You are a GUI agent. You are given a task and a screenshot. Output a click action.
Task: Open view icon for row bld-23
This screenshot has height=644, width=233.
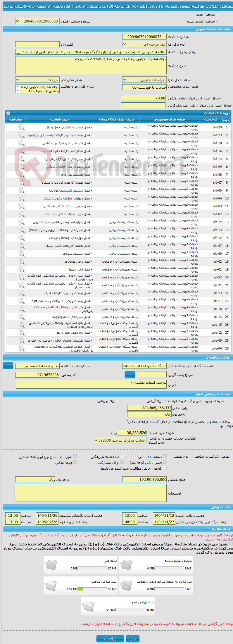(21, 135)
